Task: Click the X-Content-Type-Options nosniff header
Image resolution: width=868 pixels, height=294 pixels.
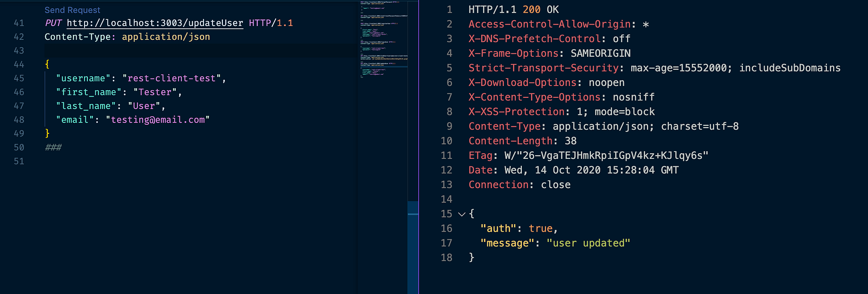Action: click(x=562, y=97)
